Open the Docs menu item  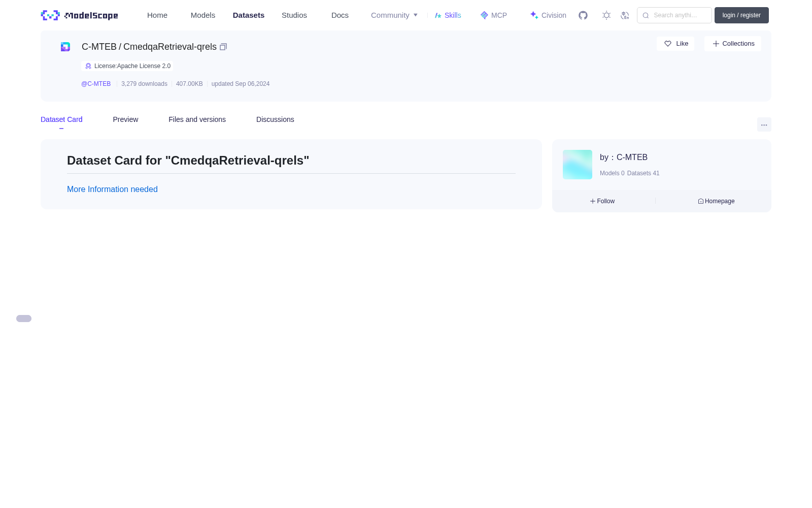tap(340, 15)
